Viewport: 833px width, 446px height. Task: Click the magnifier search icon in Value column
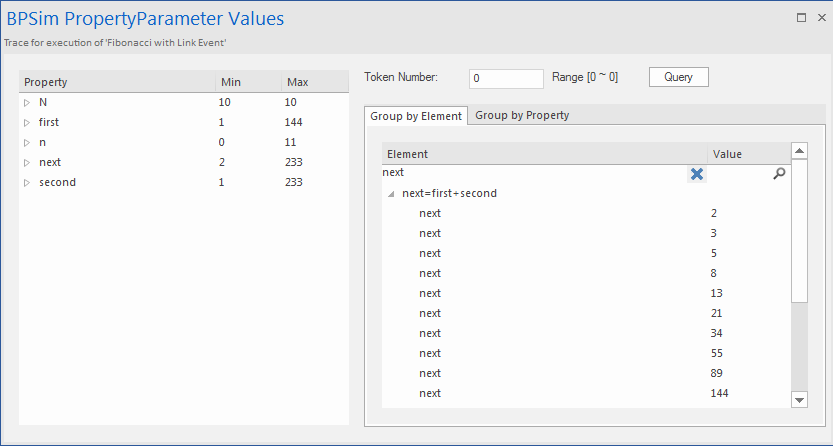tap(779, 174)
